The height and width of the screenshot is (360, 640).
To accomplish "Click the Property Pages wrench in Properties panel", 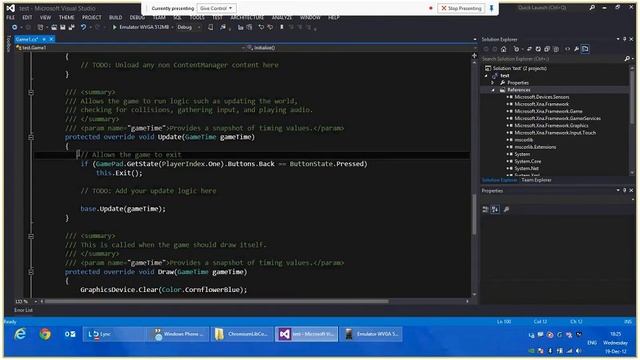I will 507,209.
